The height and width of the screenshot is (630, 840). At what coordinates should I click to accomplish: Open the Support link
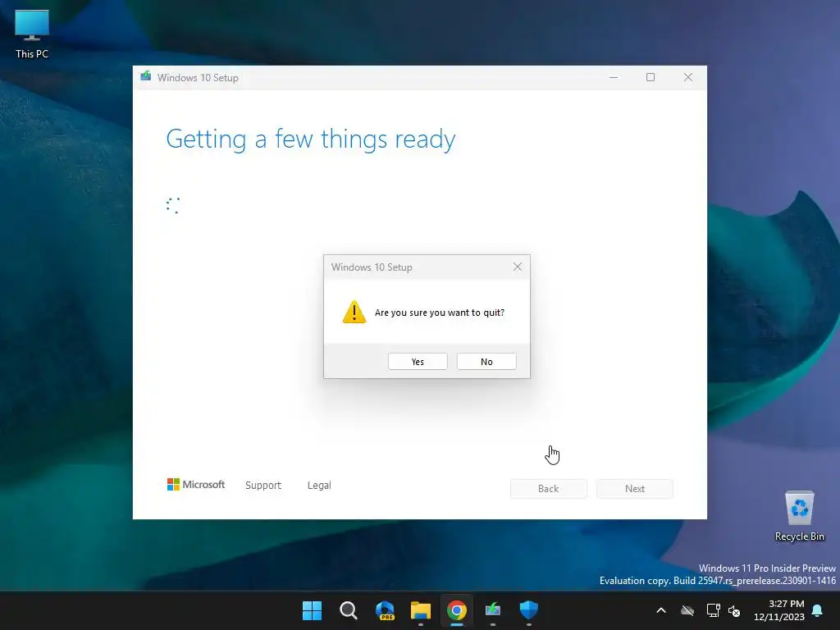coord(263,486)
